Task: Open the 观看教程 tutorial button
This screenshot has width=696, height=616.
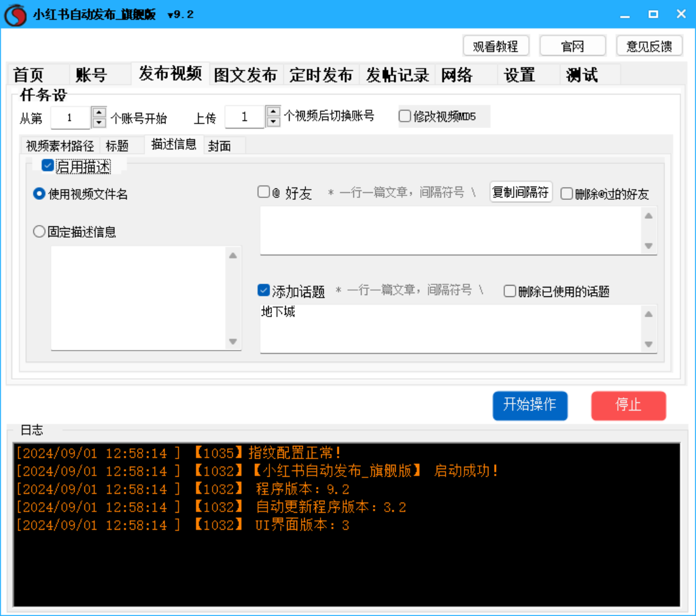Action: point(496,45)
